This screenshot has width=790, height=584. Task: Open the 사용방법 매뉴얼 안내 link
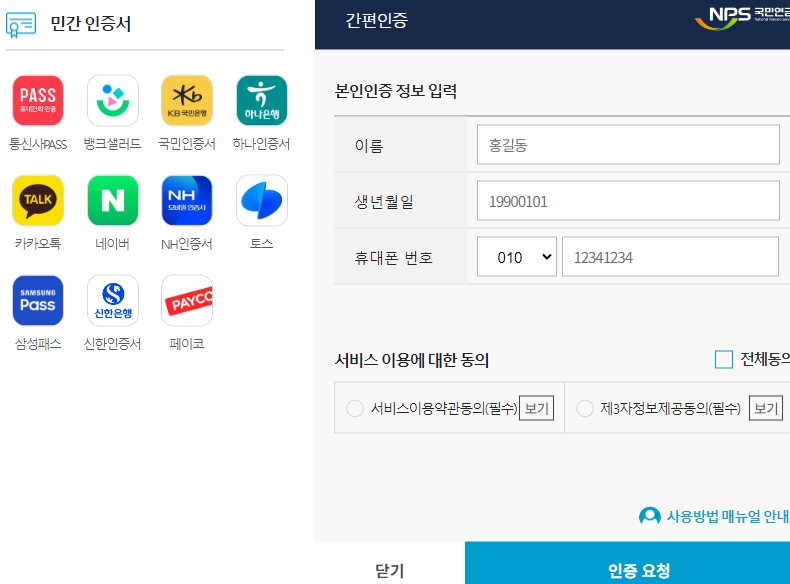coord(727,516)
